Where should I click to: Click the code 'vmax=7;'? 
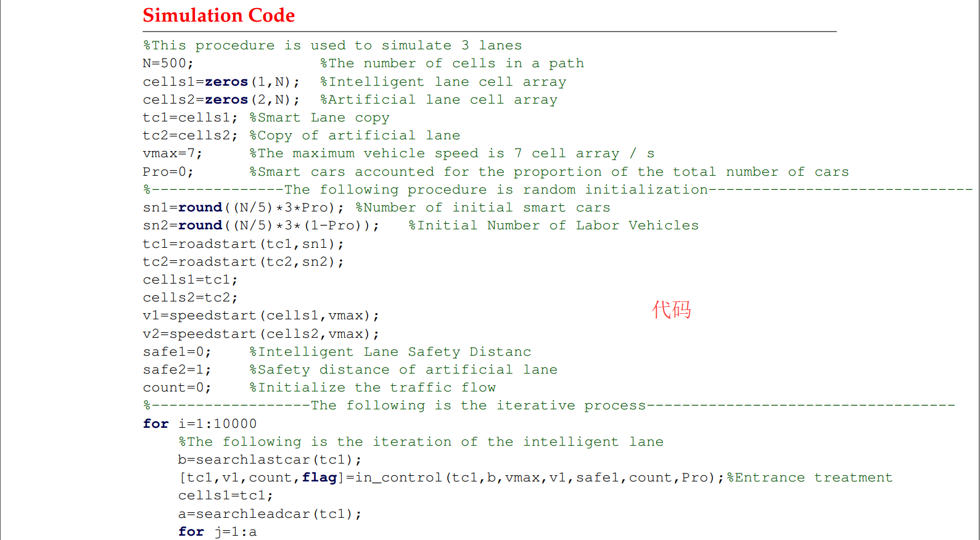[x=172, y=153]
